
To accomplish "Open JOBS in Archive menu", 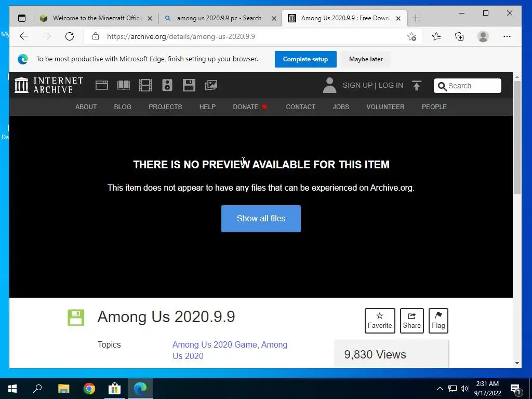I will pos(341,107).
